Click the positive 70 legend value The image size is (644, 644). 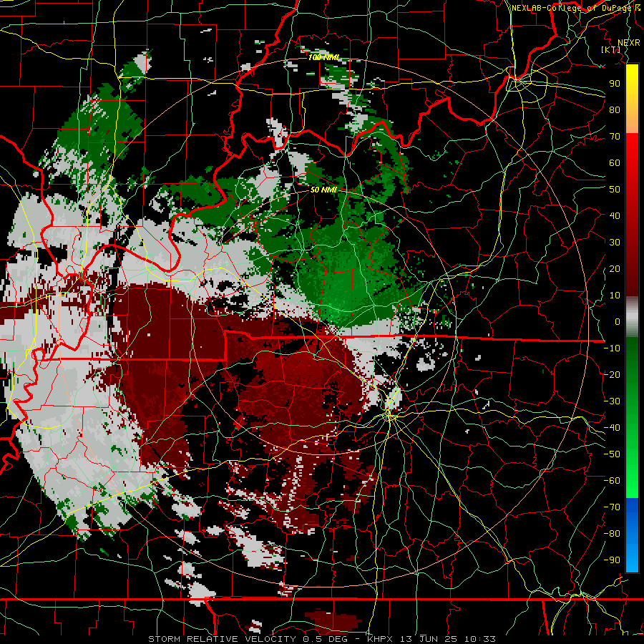(x=615, y=137)
